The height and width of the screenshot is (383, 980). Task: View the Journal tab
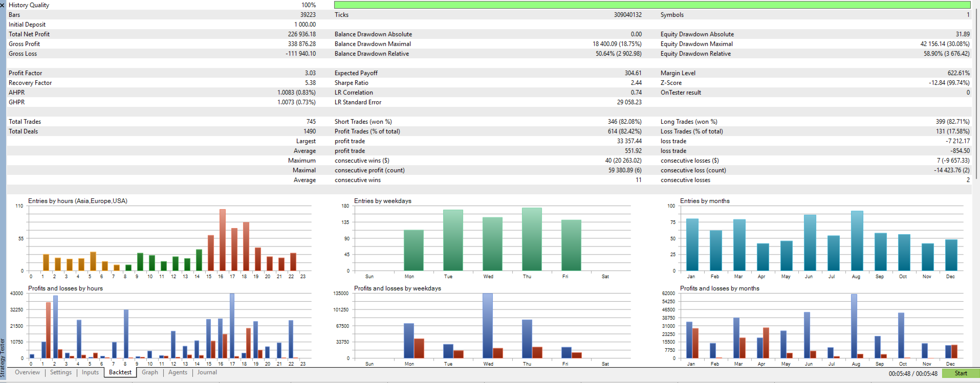[x=207, y=372]
